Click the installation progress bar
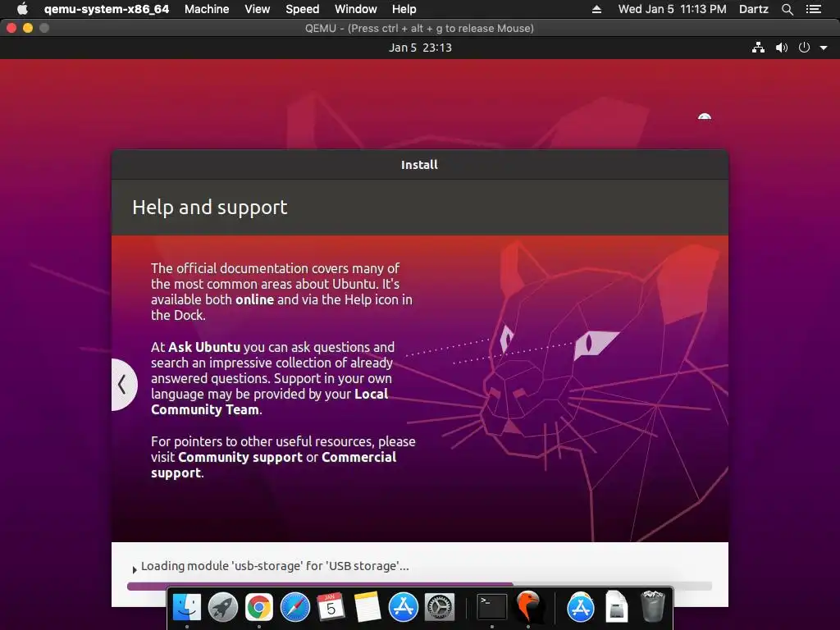Viewport: 840px width, 630px height. pos(419,586)
